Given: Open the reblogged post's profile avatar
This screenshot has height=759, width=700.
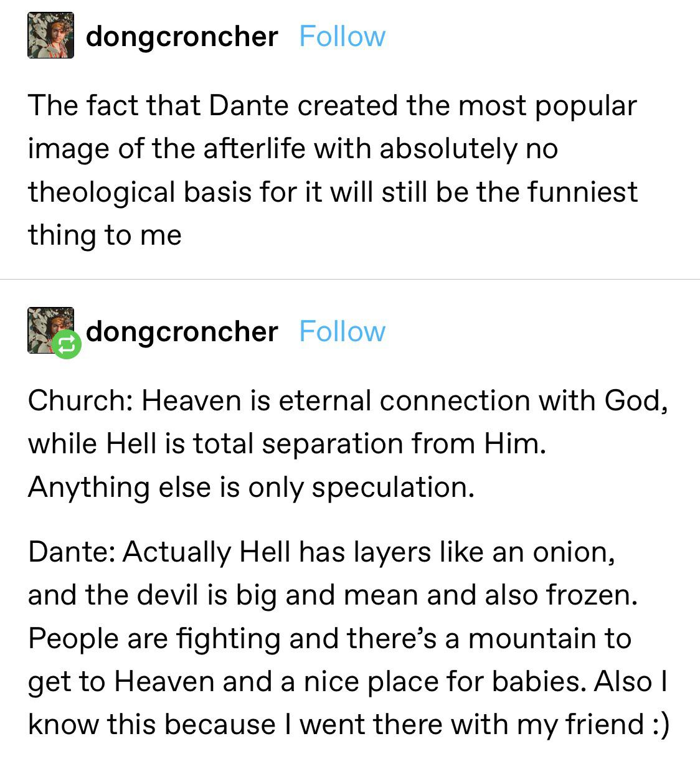Looking at the screenshot, I should pyautogui.click(x=47, y=327).
